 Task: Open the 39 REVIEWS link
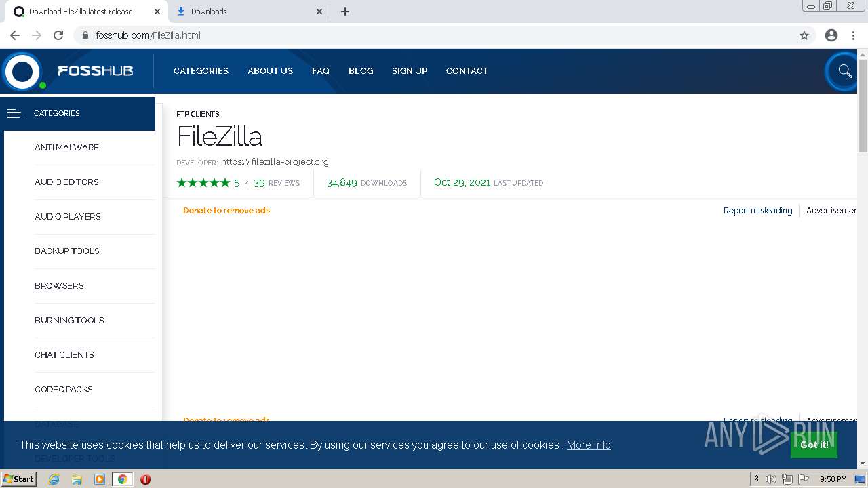click(277, 183)
